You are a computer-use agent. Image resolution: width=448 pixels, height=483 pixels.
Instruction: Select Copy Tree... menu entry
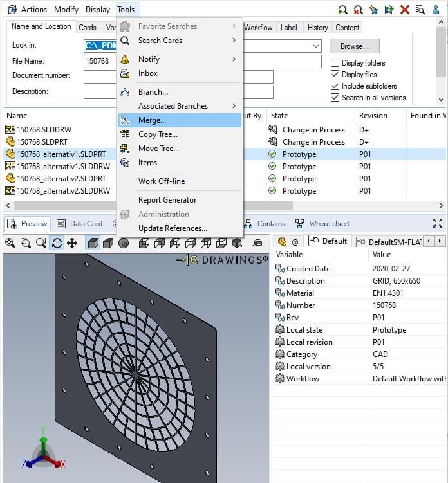point(158,134)
